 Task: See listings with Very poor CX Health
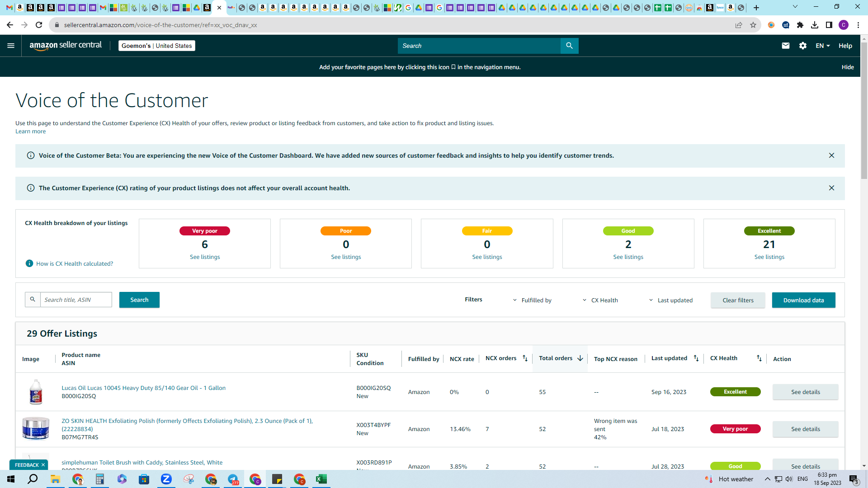205,257
